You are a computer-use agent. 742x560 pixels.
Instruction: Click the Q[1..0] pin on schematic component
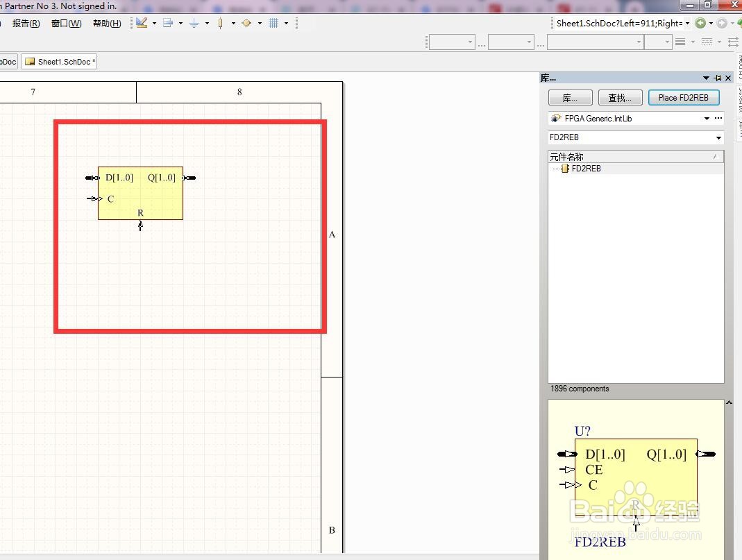tap(189, 178)
